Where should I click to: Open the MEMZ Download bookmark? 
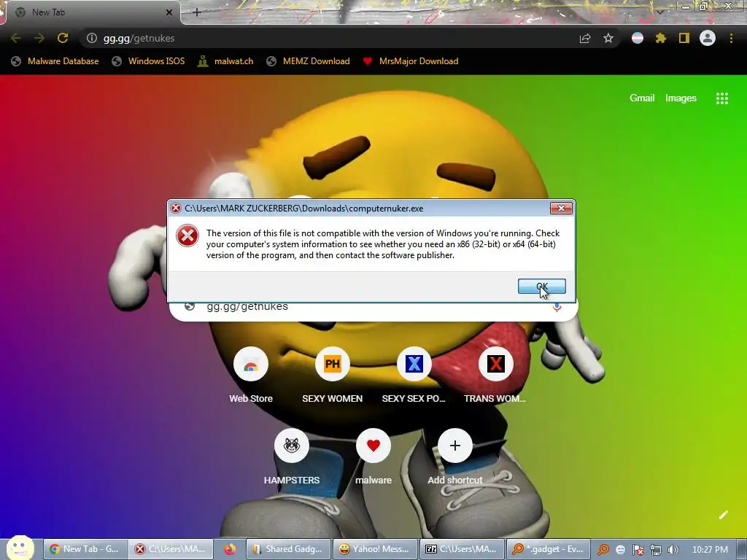pyautogui.click(x=309, y=61)
